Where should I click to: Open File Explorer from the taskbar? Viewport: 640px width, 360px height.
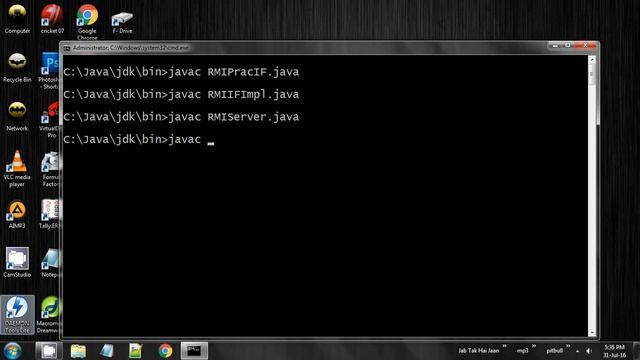78,351
